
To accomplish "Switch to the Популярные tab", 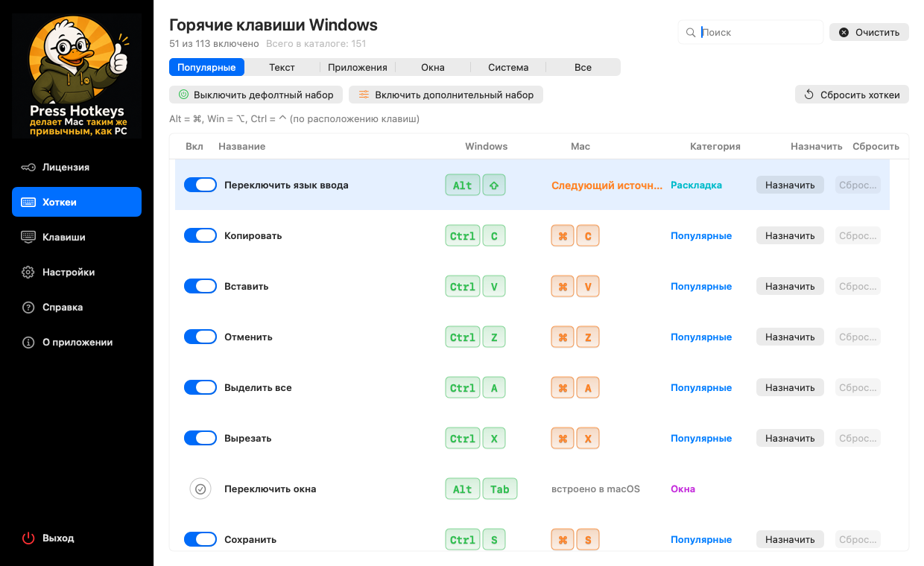I will pyautogui.click(x=206, y=67).
